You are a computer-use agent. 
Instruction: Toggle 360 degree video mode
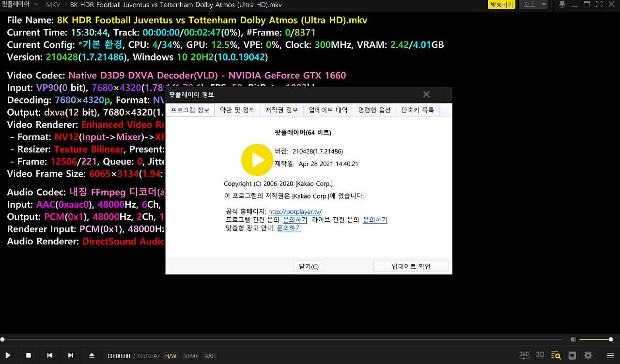(x=525, y=355)
